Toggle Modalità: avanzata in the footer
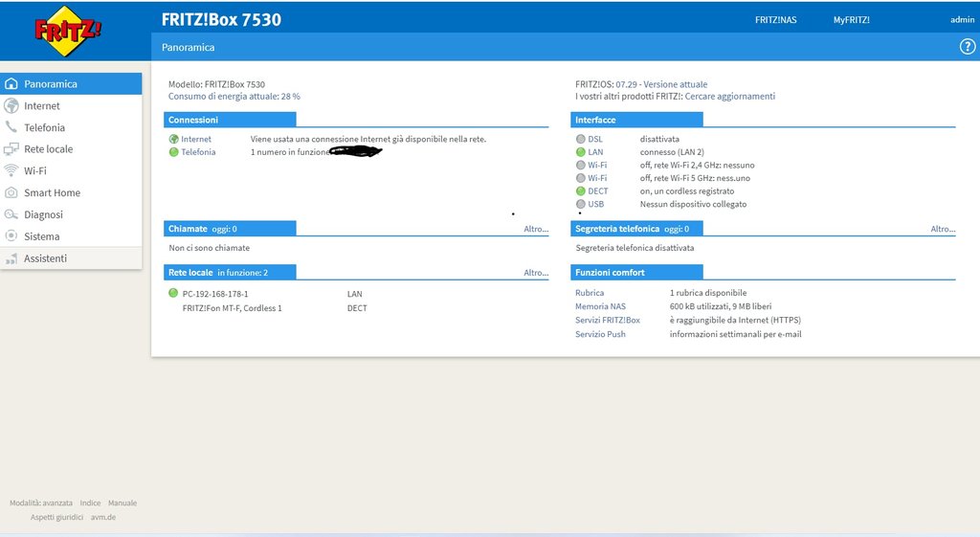980x537 pixels. click(41, 503)
